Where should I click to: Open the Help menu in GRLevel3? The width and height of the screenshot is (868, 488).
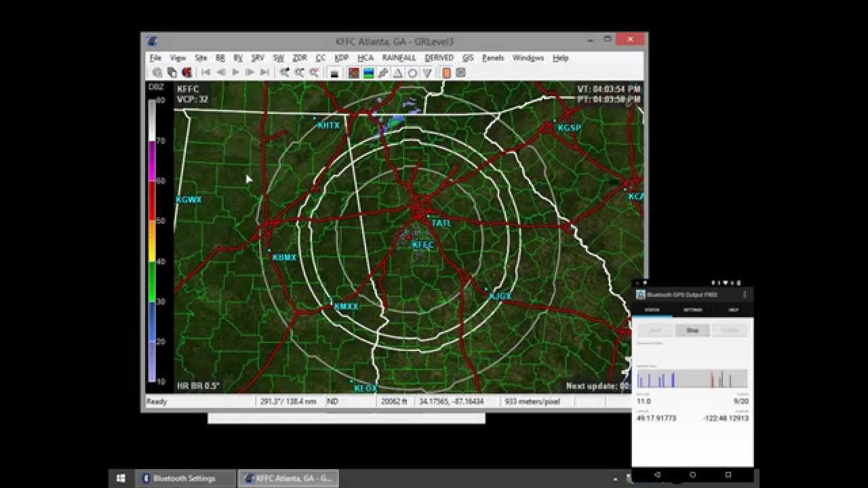click(560, 58)
